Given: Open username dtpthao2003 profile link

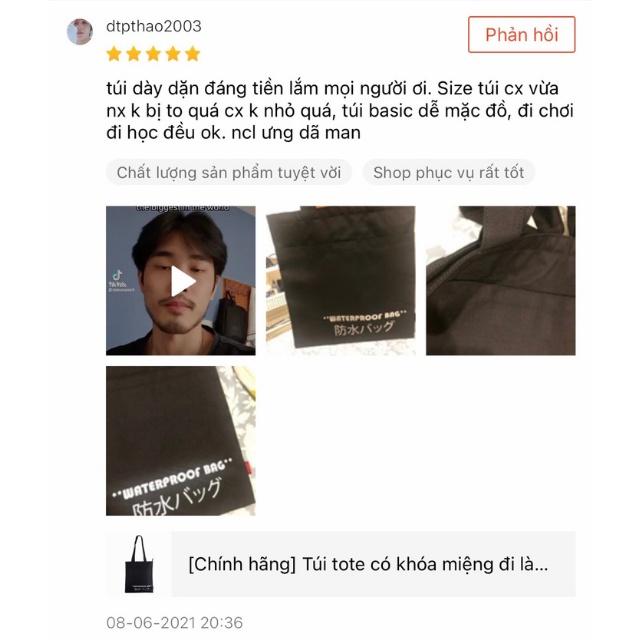Looking at the screenshot, I should (154, 27).
